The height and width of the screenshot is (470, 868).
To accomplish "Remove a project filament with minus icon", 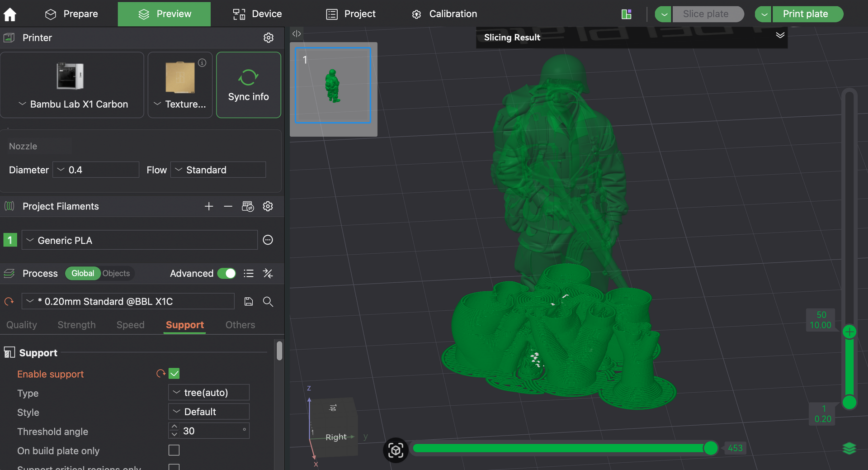I will click(228, 206).
